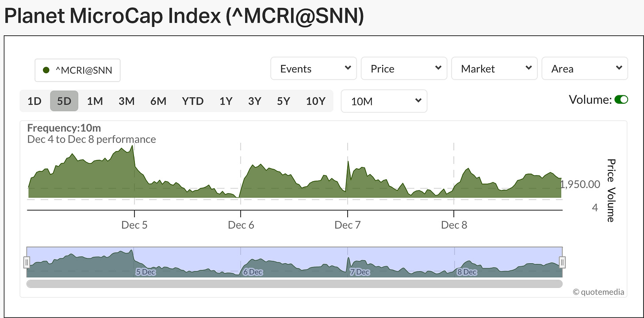Toggle the Volume switch off
This screenshot has height=318, width=644.
[x=621, y=100]
